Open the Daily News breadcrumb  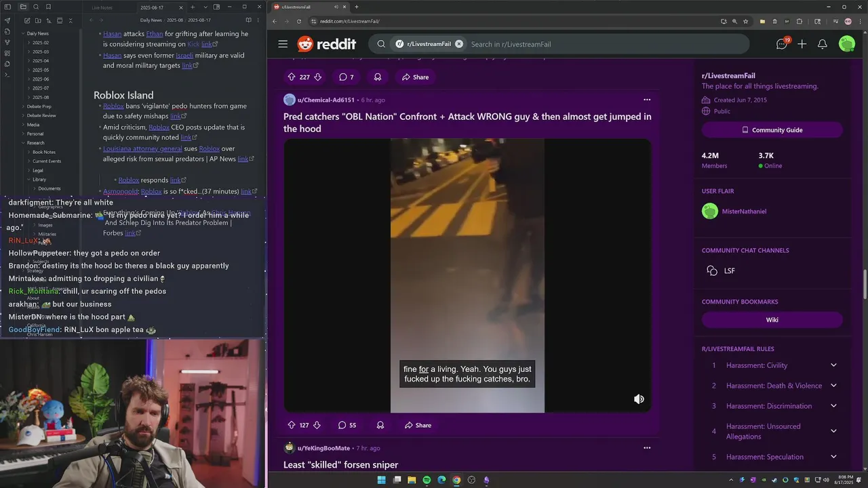[x=151, y=20]
